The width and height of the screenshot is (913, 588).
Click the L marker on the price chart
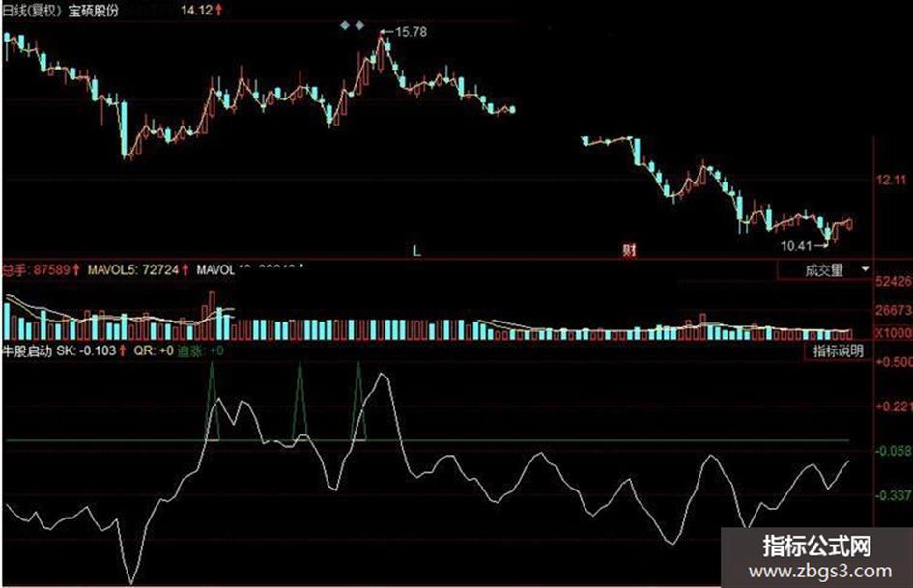pos(416,251)
